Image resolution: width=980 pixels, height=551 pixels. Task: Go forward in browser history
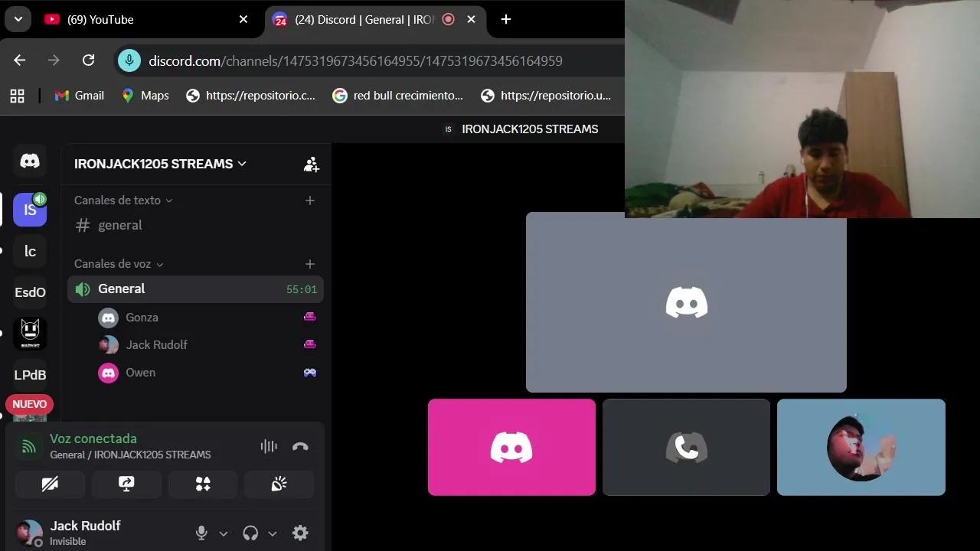point(54,60)
